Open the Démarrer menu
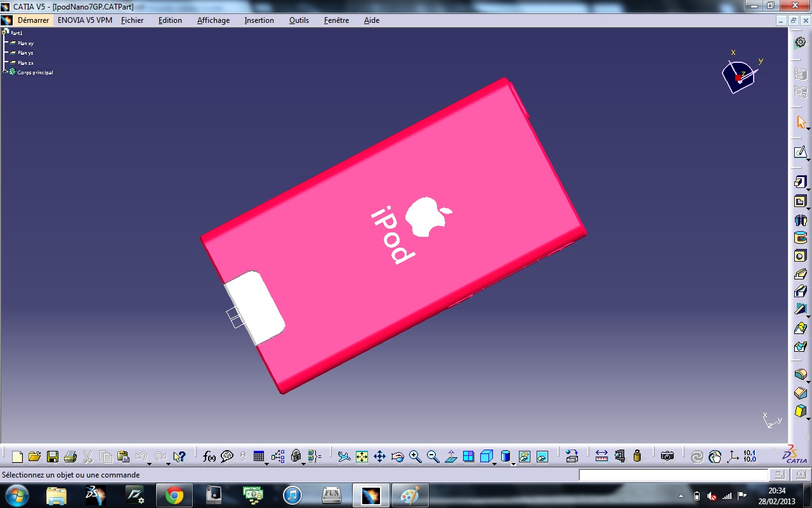This screenshot has height=508, width=812. coord(33,20)
